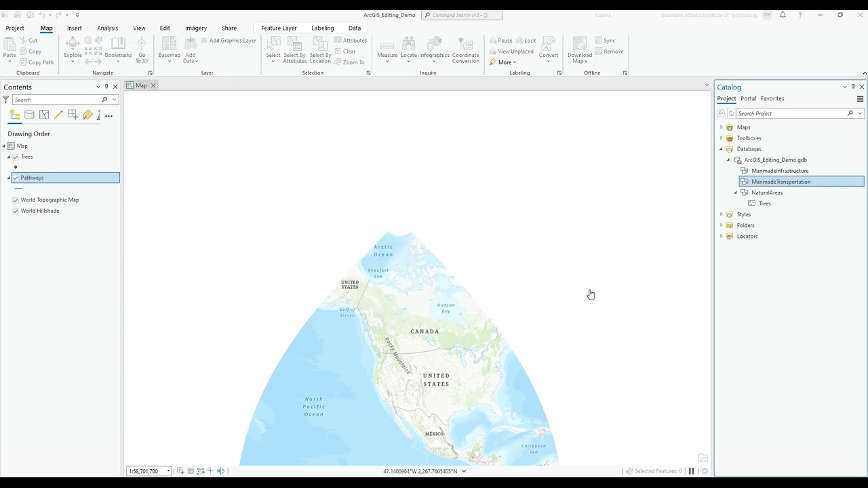Switch Contents to List By Selection
Screen dimensions: 868x488
[x=44, y=115]
